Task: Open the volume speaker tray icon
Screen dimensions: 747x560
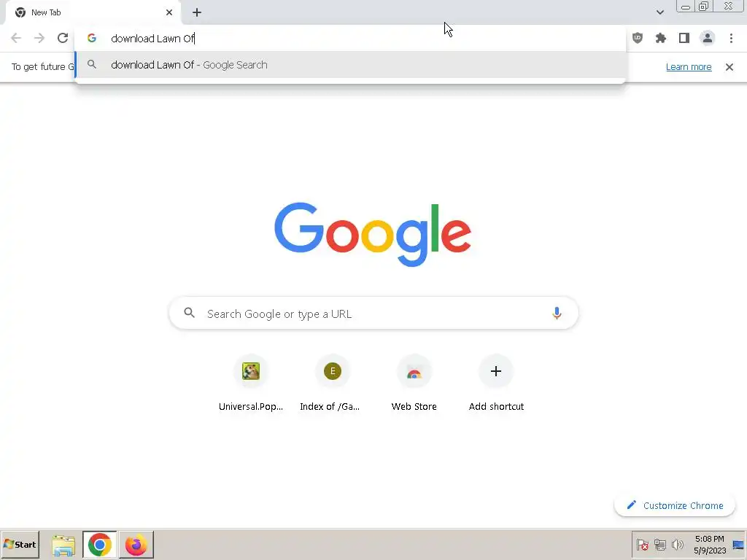Action: (x=677, y=544)
